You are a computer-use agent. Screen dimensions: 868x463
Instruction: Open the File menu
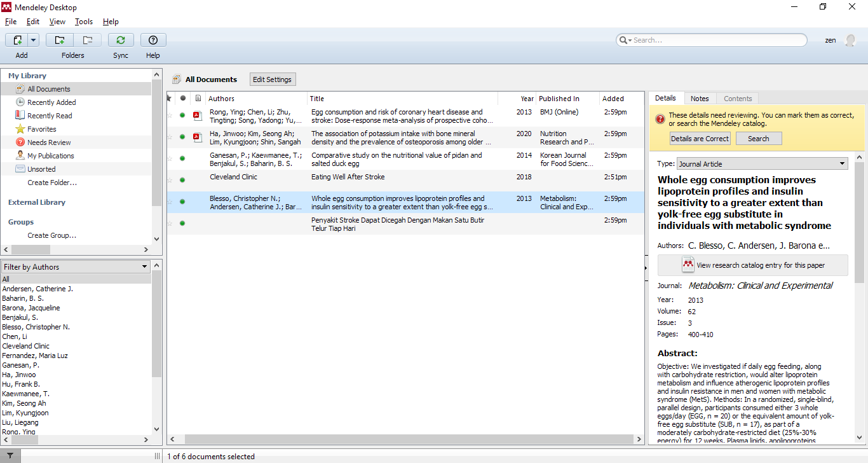11,22
